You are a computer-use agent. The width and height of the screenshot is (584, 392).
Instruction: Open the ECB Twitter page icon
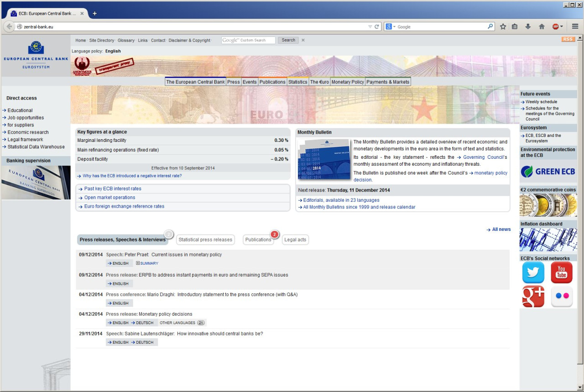[x=533, y=273]
